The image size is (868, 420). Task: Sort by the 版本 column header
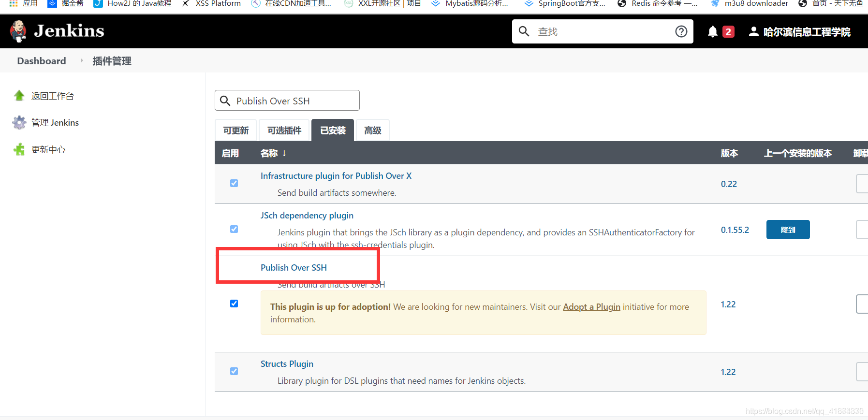coord(729,153)
